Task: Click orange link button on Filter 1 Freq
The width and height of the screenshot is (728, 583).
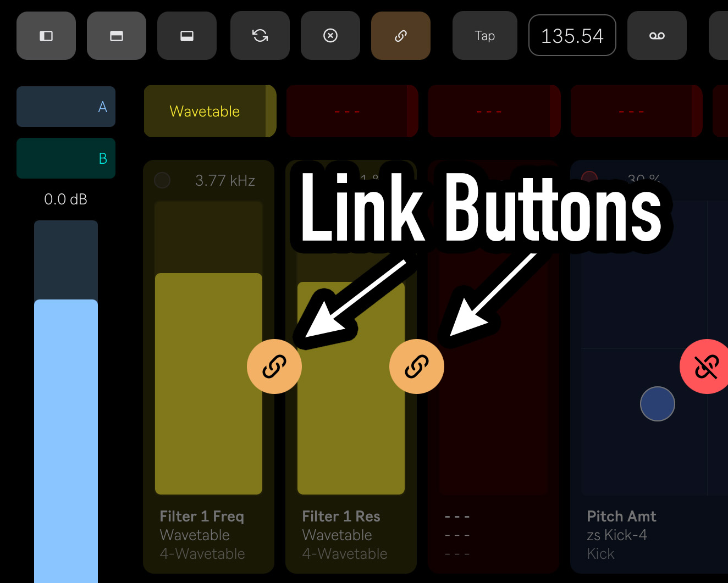Action: (x=274, y=367)
